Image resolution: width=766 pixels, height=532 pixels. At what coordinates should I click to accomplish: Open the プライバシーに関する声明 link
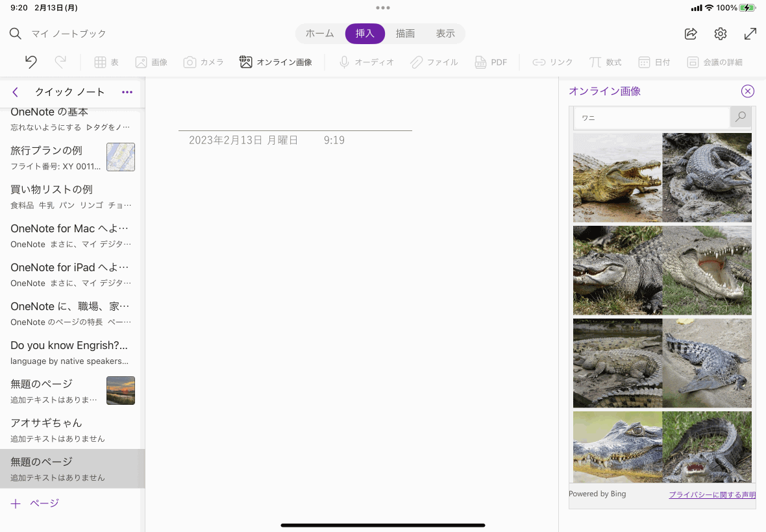coord(712,494)
